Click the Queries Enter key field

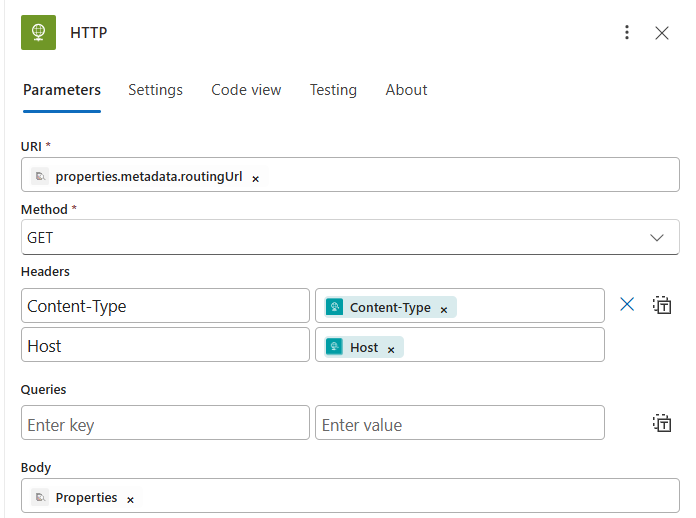point(165,424)
